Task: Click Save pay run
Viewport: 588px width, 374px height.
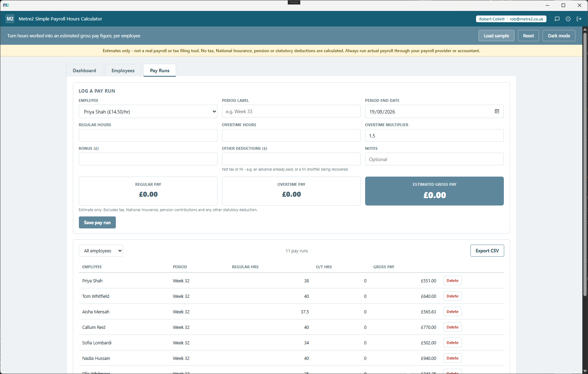Action: coord(97,222)
